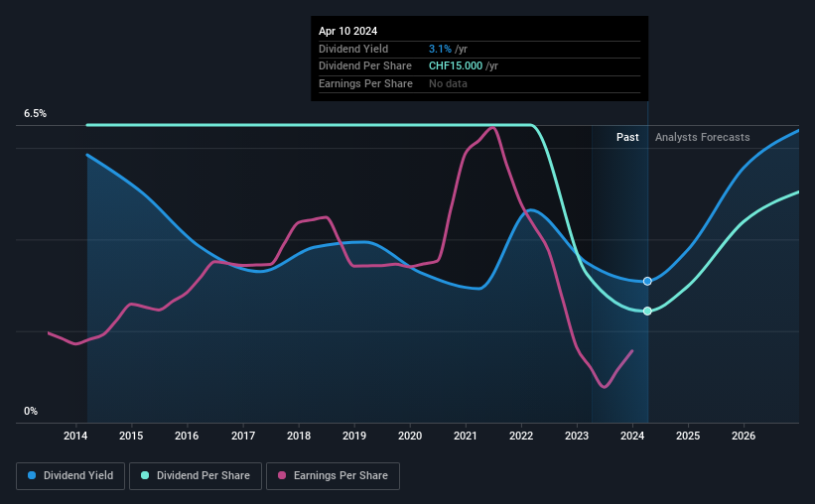Click the 'No data' earnings value

tap(448, 83)
